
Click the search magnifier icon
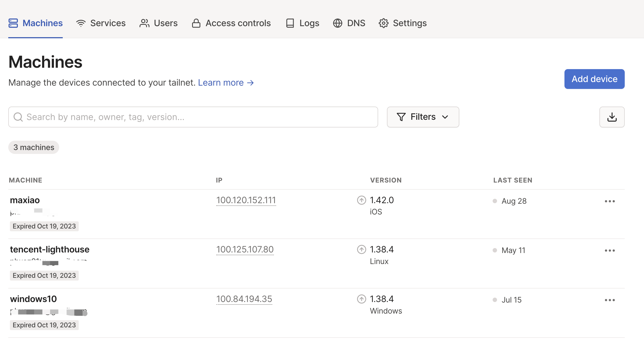click(x=18, y=117)
